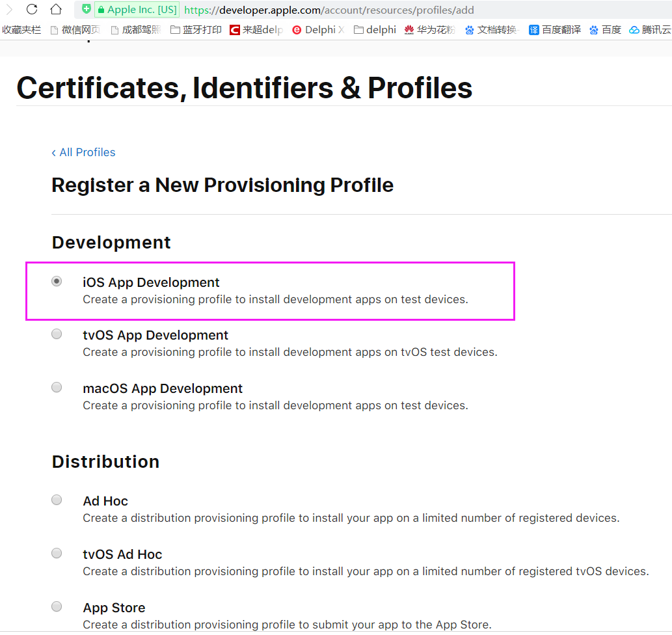Open the 腾讯云 bookmark
The height and width of the screenshot is (635, 672).
[x=650, y=30]
